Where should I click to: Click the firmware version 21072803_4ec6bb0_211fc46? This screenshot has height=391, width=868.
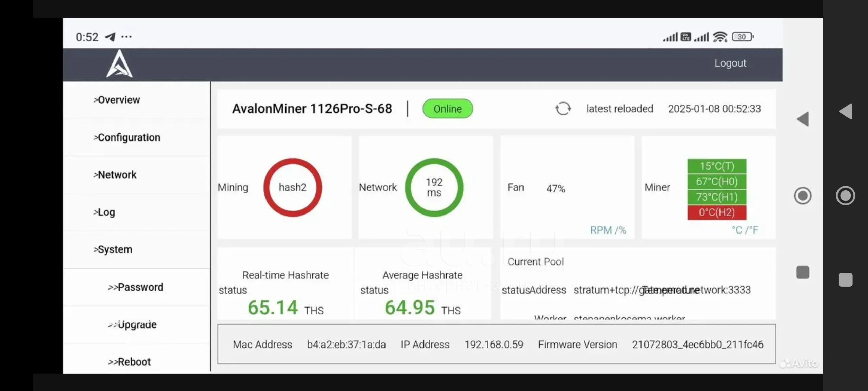(x=697, y=345)
